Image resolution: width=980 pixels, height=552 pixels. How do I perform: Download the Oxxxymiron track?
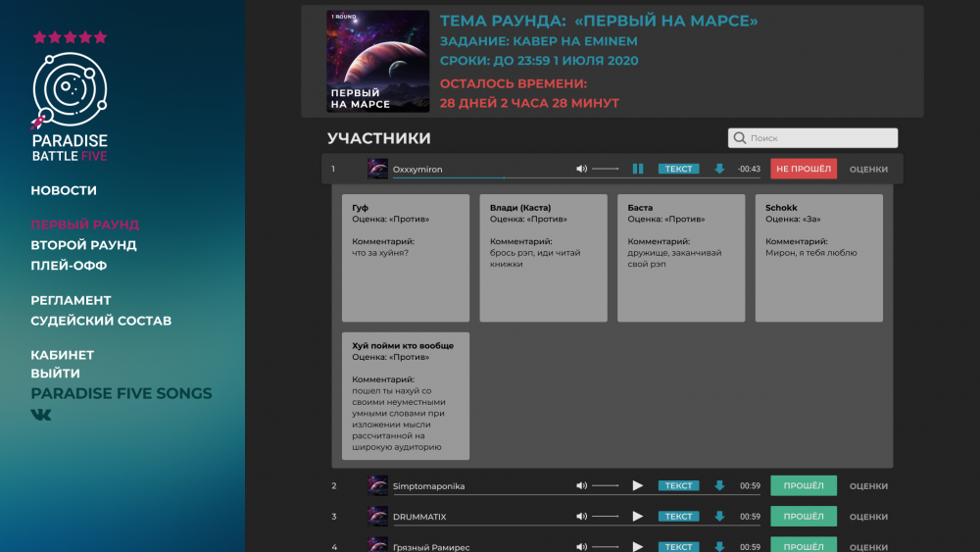(x=719, y=169)
